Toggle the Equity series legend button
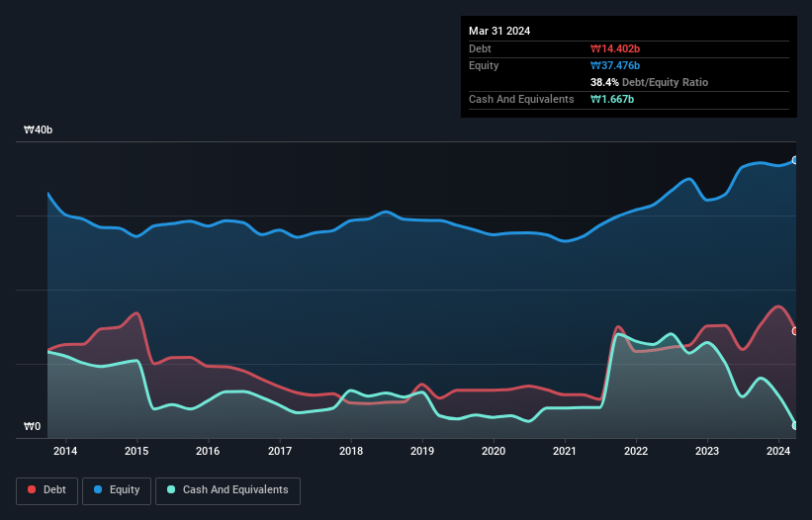The height and width of the screenshot is (520, 812). click(x=117, y=490)
